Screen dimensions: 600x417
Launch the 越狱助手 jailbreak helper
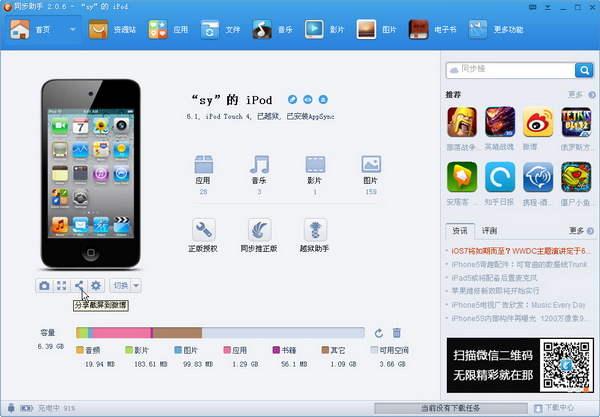click(x=315, y=235)
